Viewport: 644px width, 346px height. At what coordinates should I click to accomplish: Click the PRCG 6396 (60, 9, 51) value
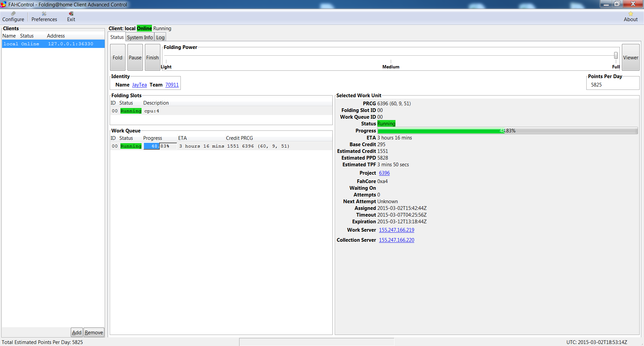point(394,104)
